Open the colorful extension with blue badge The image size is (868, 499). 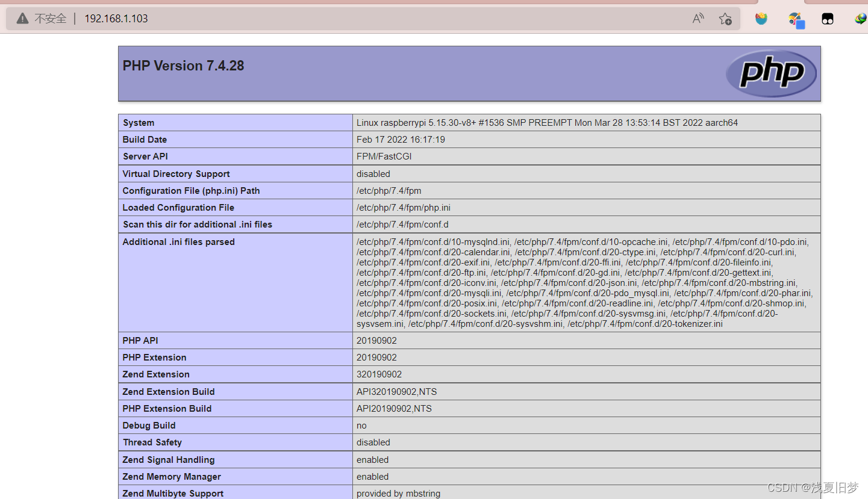point(796,20)
